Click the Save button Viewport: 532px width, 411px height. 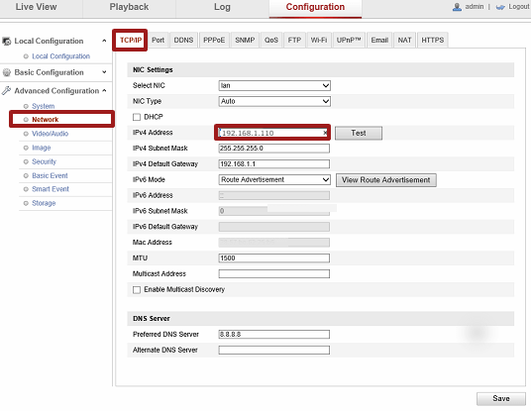tap(501, 398)
